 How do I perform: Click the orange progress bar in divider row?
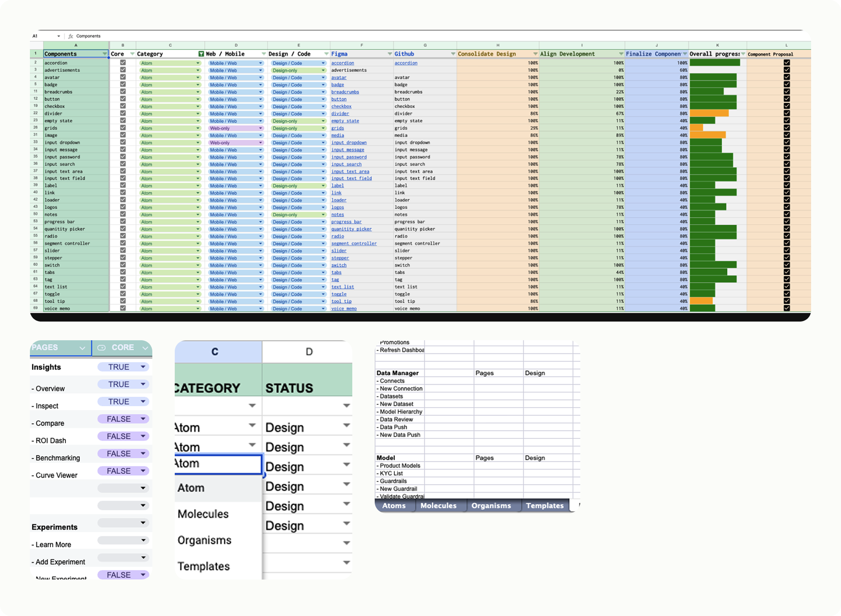click(709, 114)
